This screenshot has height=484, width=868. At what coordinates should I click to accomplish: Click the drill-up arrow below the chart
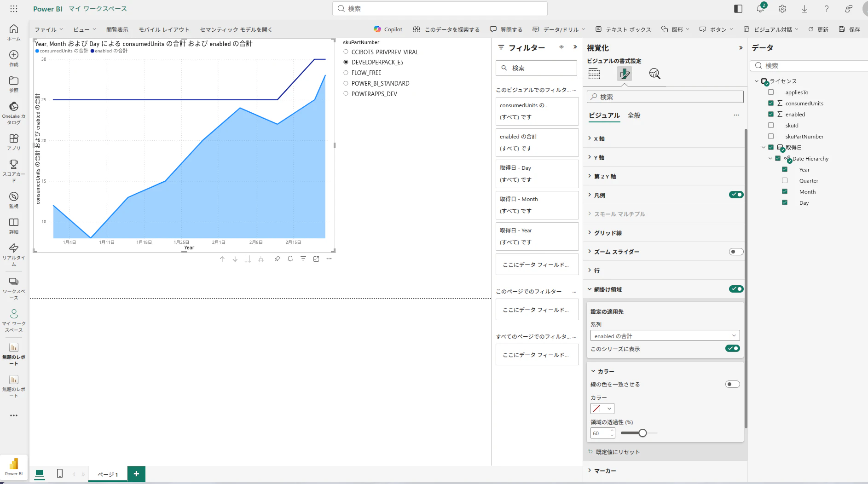(x=222, y=259)
